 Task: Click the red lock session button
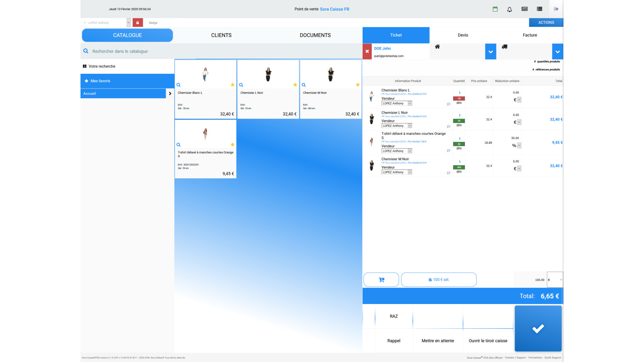pos(138,22)
